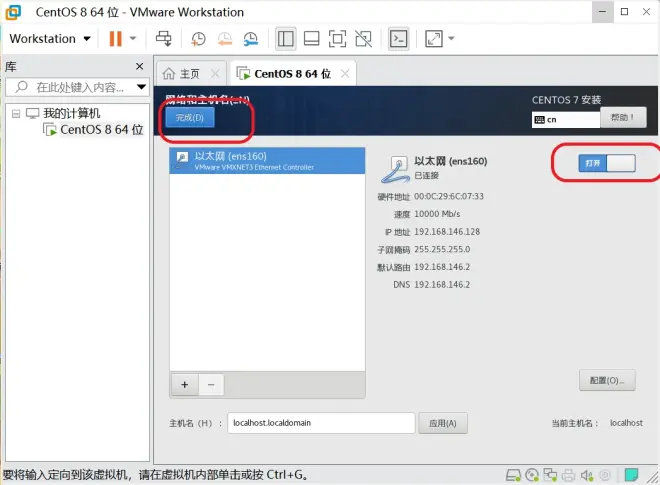Click the keyboard layout cn indicator
The width and height of the screenshot is (660, 485).
pyautogui.click(x=566, y=120)
